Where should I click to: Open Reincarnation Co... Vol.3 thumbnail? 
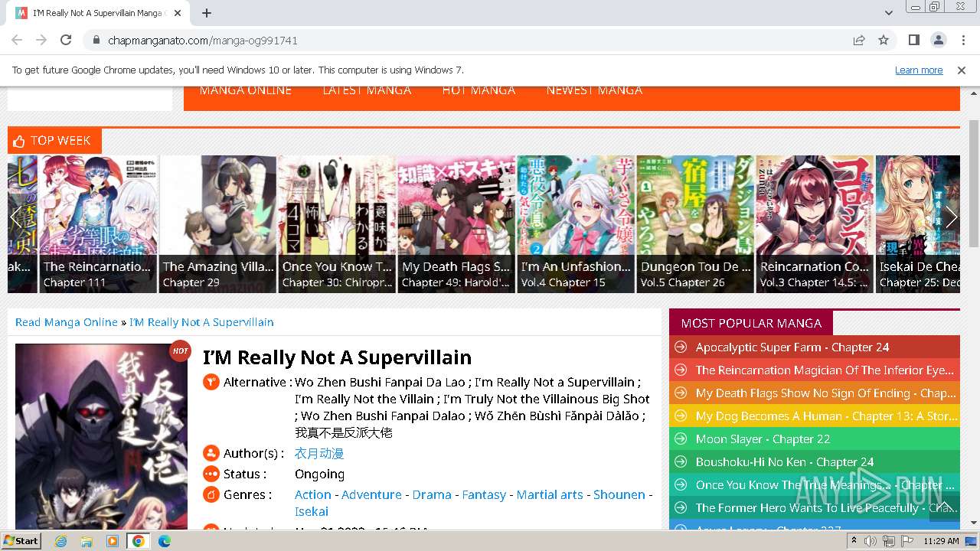tap(815, 224)
